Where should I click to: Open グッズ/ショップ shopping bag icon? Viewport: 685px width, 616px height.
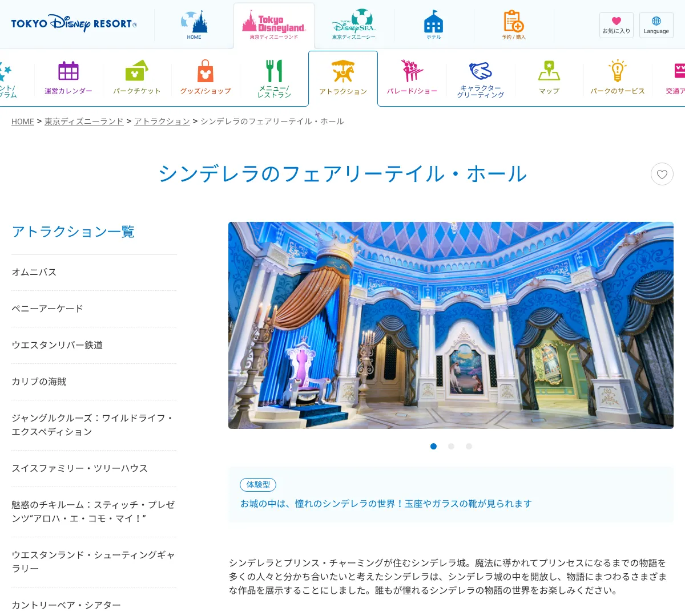[x=205, y=78]
